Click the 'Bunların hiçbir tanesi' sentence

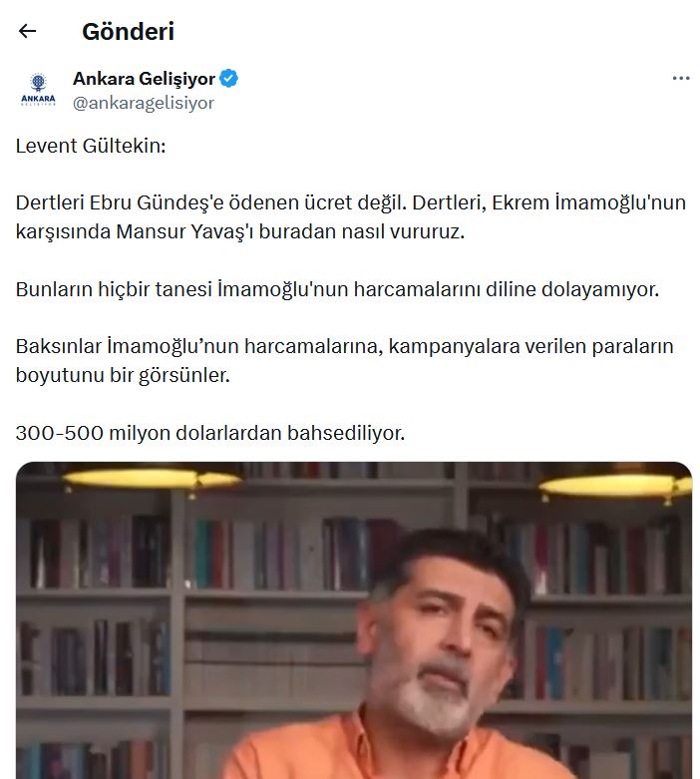337,289
